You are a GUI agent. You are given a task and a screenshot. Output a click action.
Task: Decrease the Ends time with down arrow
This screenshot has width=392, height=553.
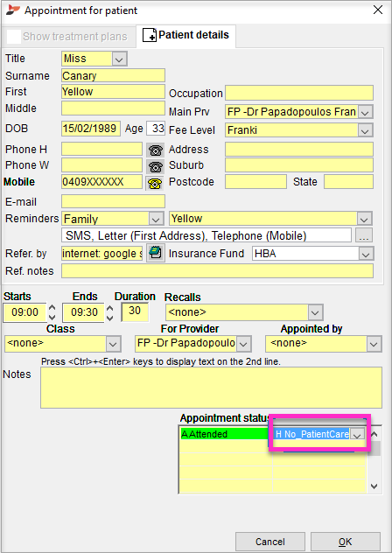point(110,318)
